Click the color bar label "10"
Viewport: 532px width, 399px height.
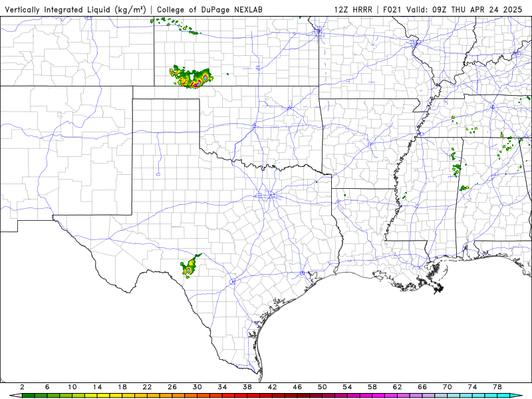coord(72,387)
